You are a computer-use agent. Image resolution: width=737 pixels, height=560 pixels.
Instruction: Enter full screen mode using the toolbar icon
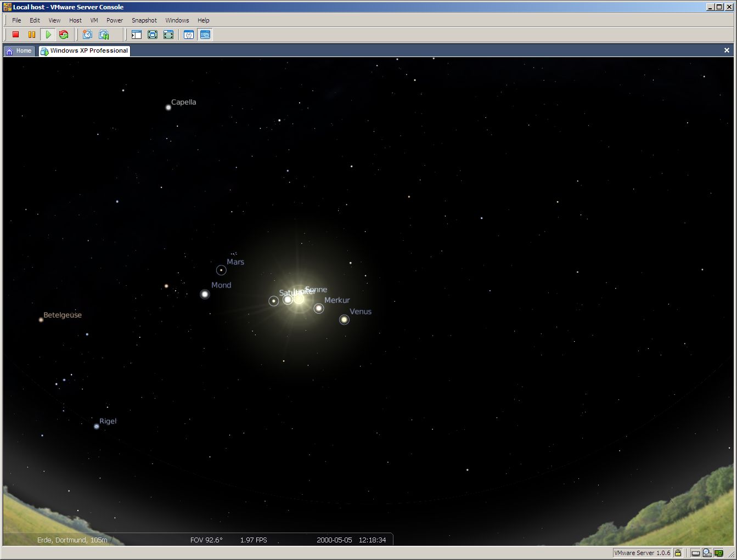tap(153, 35)
